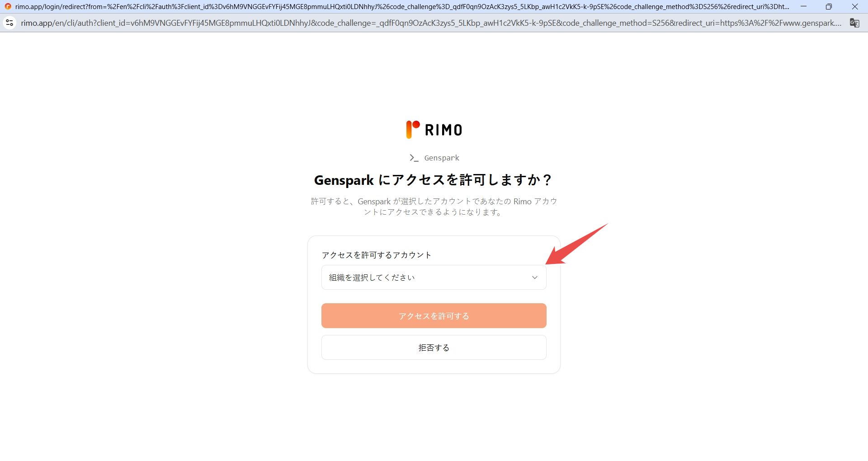Image resolution: width=868 pixels, height=461 pixels.
Task: Click the 拒否する button
Action: [434, 347]
